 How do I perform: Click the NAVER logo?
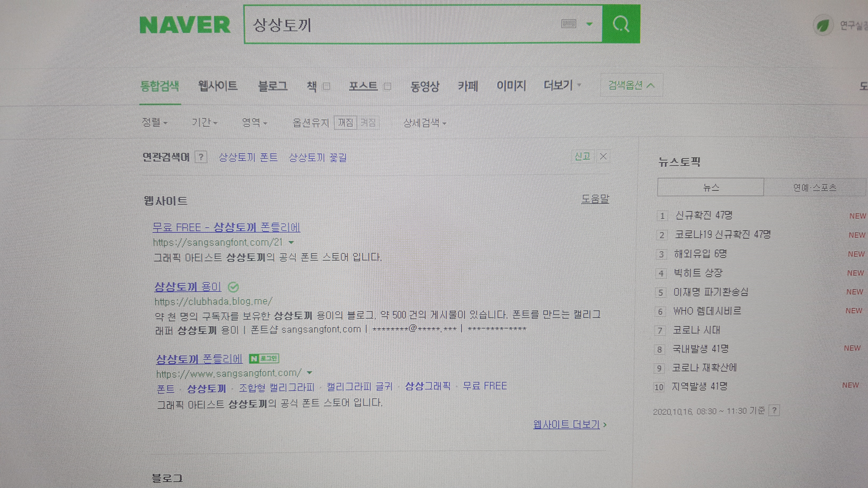pos(185,25)
